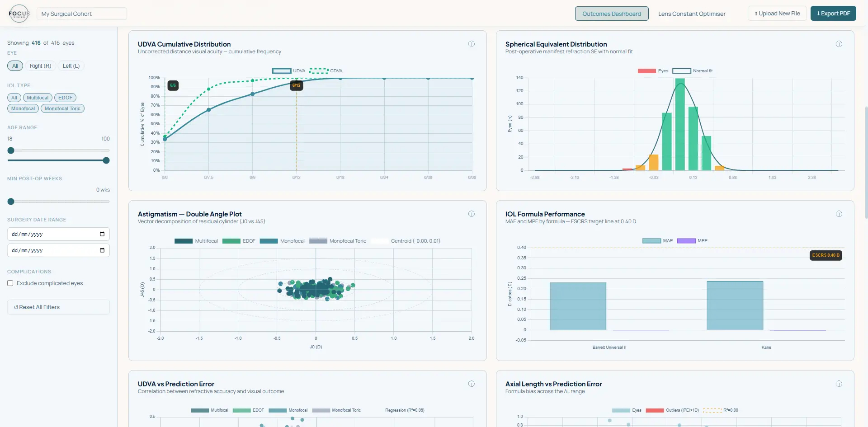868x427 pixels.
Task: Click the Min Post-Op Weeks slider handle
Action: pyautogui.click(x=11, y=202)
